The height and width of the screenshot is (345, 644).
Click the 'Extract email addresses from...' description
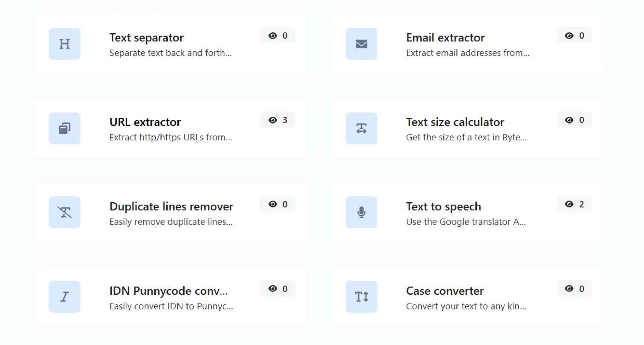[468, 53]
